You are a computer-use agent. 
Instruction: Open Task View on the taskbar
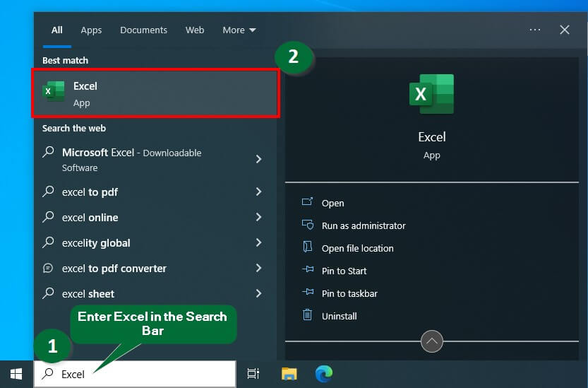click(253, 374)
